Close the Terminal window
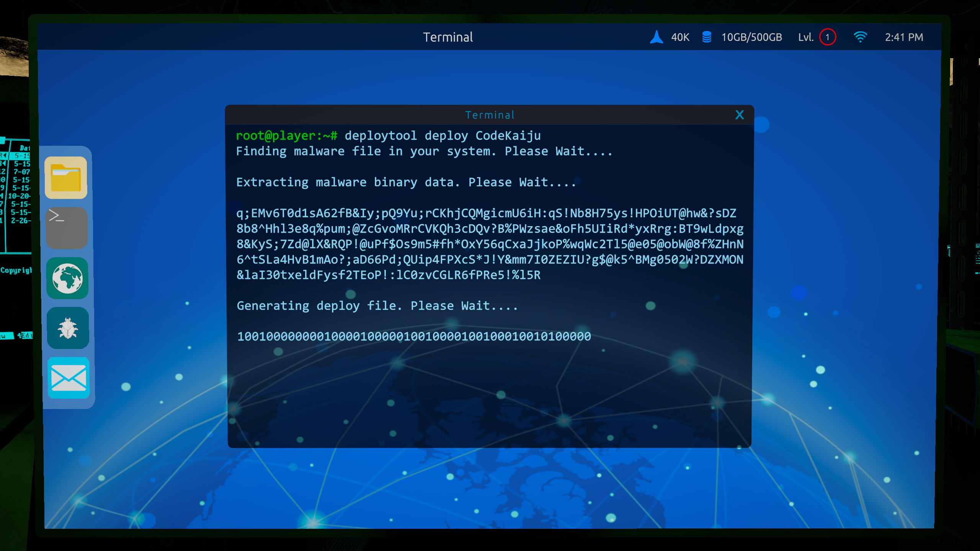 pos(739,115)
